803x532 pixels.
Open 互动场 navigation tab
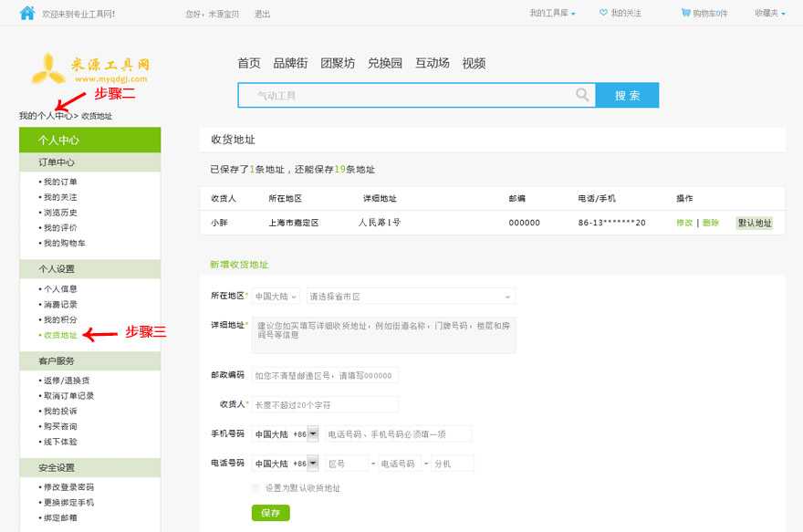pos(433,63)
